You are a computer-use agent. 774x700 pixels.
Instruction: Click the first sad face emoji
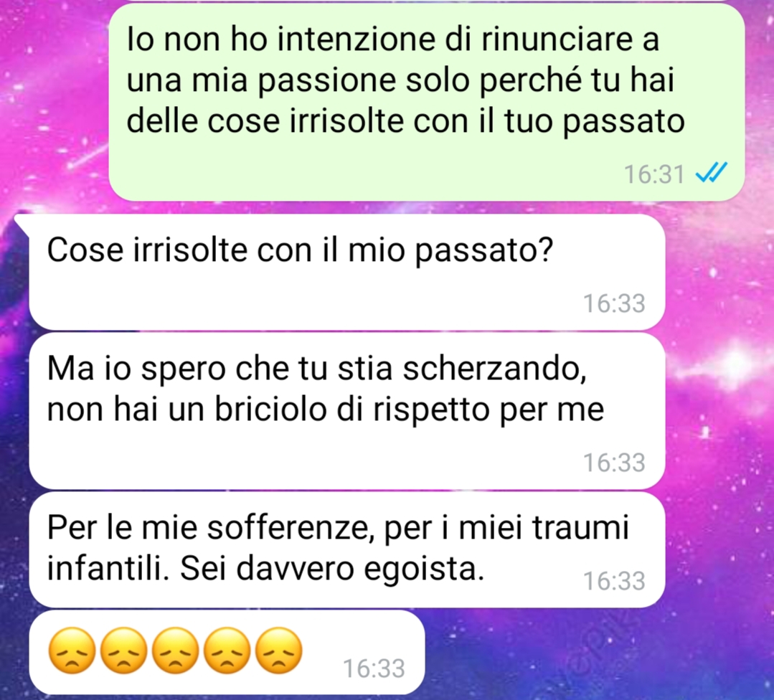72,651
